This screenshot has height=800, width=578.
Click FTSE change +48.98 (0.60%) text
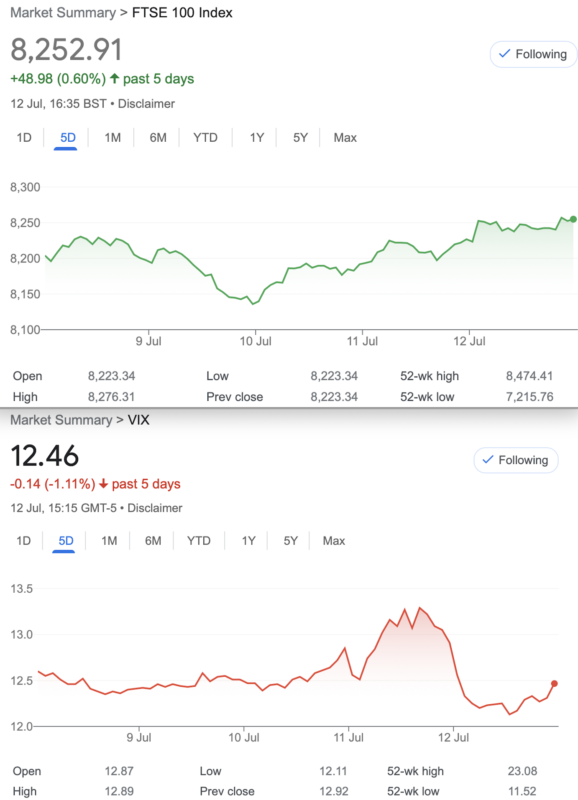[58, 79]
